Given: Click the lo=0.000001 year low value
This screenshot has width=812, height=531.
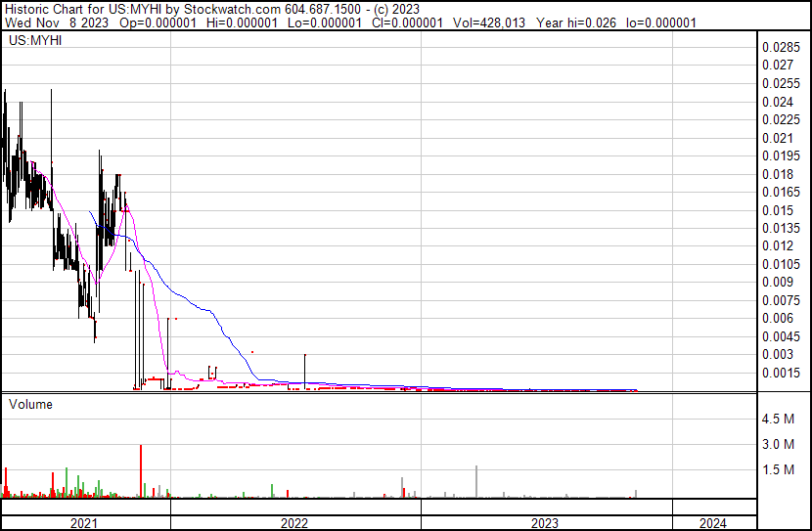Looking at the screenshot, I should [661, 22].
